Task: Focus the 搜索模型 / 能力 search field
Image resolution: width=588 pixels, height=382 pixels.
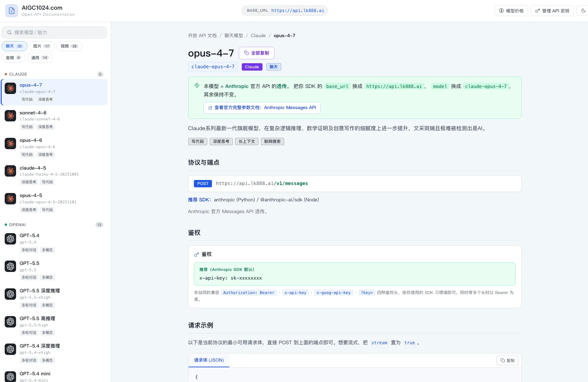Action: coord(54,32)
